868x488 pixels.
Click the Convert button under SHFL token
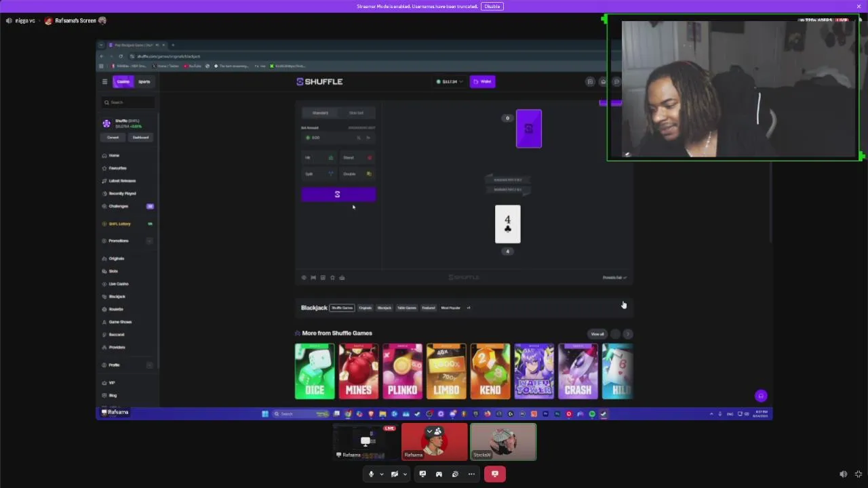(113, 138)
